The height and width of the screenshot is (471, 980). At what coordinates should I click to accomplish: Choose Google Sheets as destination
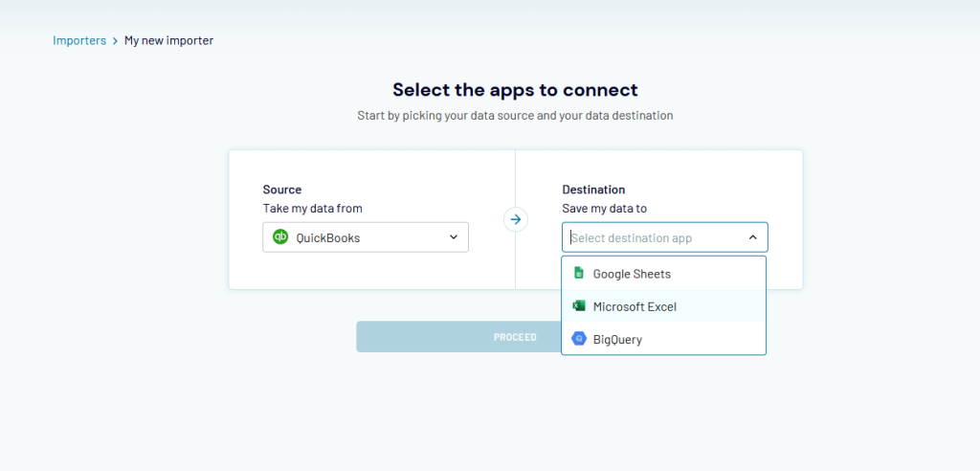coord(664,274)
